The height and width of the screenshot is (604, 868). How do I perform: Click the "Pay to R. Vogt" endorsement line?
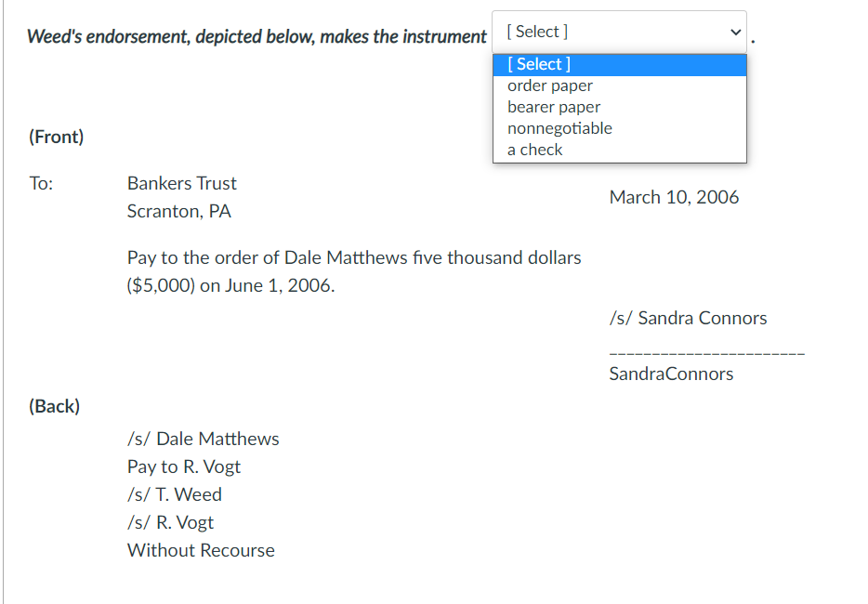coord(184,467)
